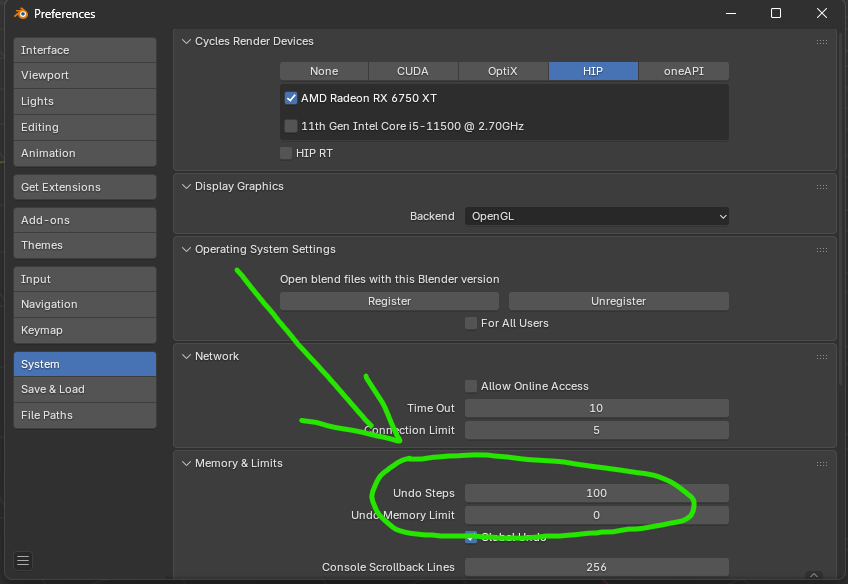Select the OptiX render device tab

pos(503,71)
